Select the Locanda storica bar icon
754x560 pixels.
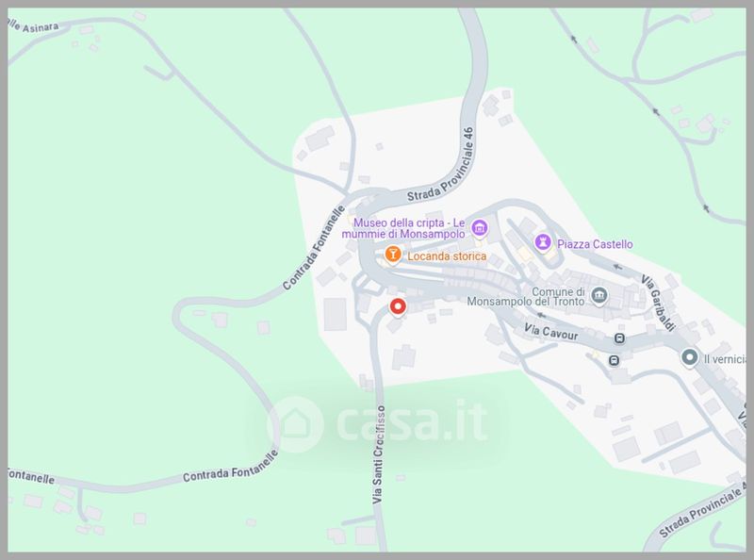pyautogui.click(x=393, y=255)
